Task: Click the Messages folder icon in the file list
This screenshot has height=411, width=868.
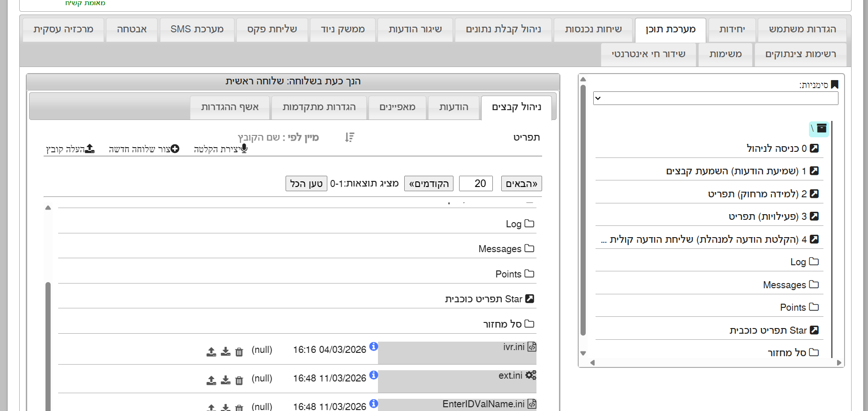Action: (529, 248)
